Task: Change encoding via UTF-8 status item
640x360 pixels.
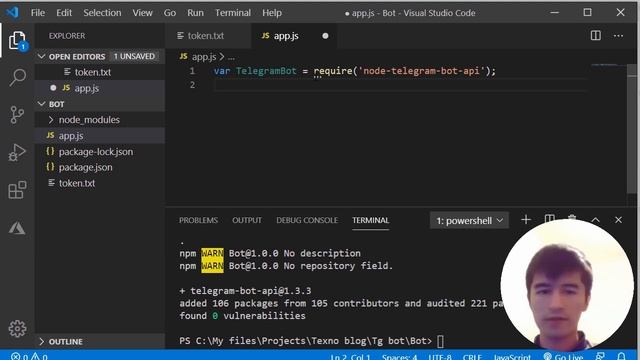Action: [x=440, y=357]
